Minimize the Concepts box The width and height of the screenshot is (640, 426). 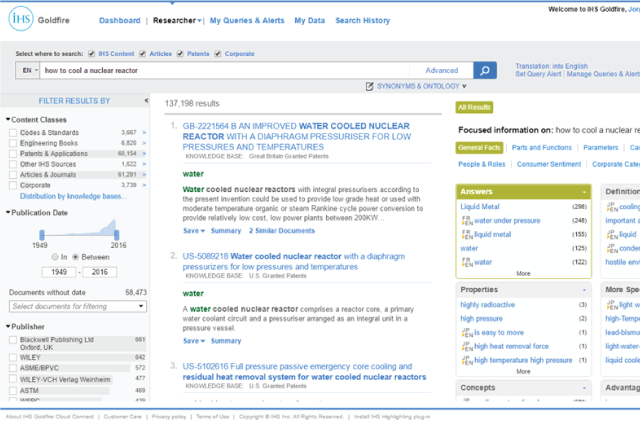[x=584, y=388]
